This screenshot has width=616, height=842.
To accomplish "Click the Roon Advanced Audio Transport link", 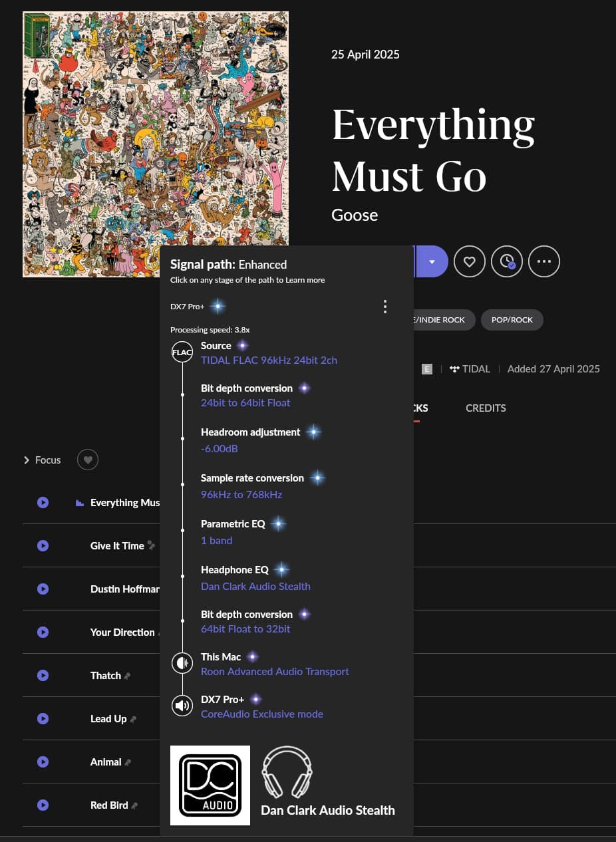I will 275,672.
